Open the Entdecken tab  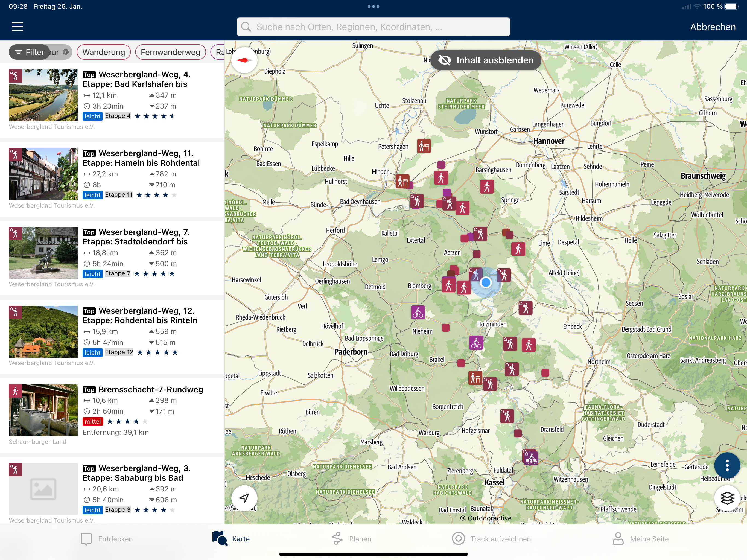pos(107,539)
